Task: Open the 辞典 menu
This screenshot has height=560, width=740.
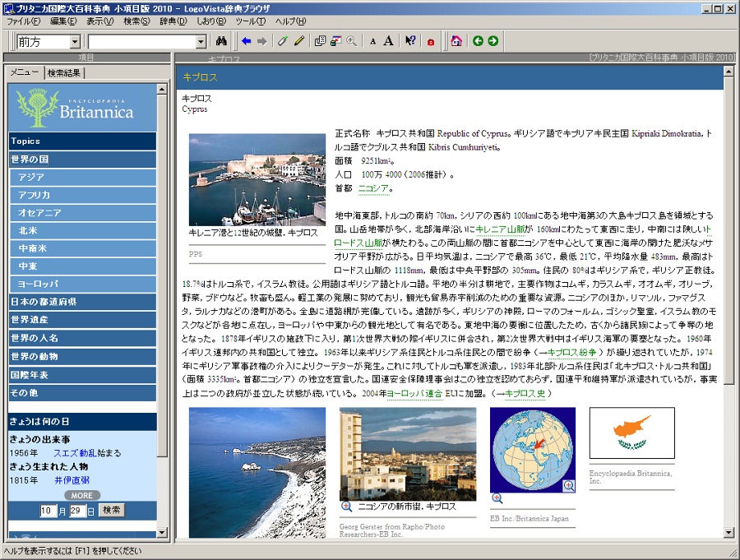Action: click(x=173, y=21)
